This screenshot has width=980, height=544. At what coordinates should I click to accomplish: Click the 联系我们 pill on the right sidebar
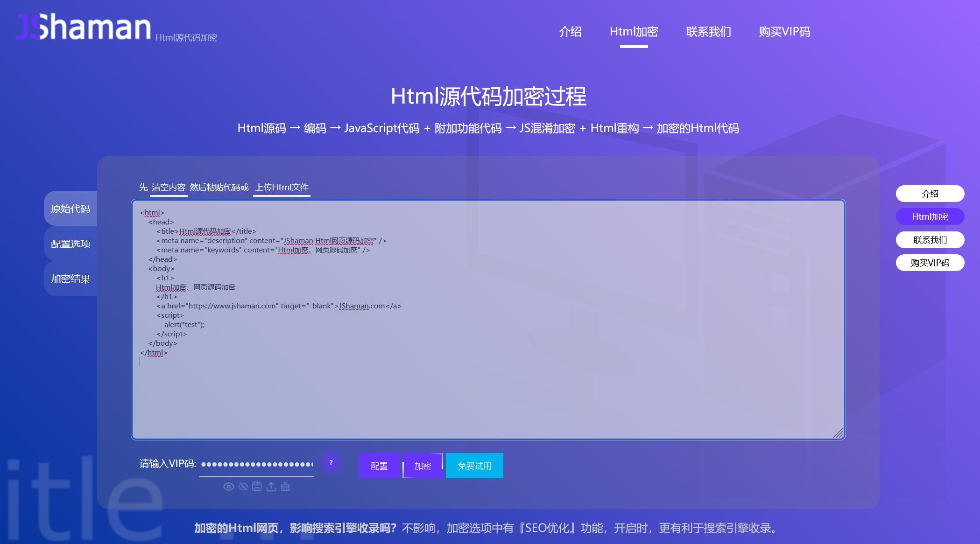tap(930, 240)
